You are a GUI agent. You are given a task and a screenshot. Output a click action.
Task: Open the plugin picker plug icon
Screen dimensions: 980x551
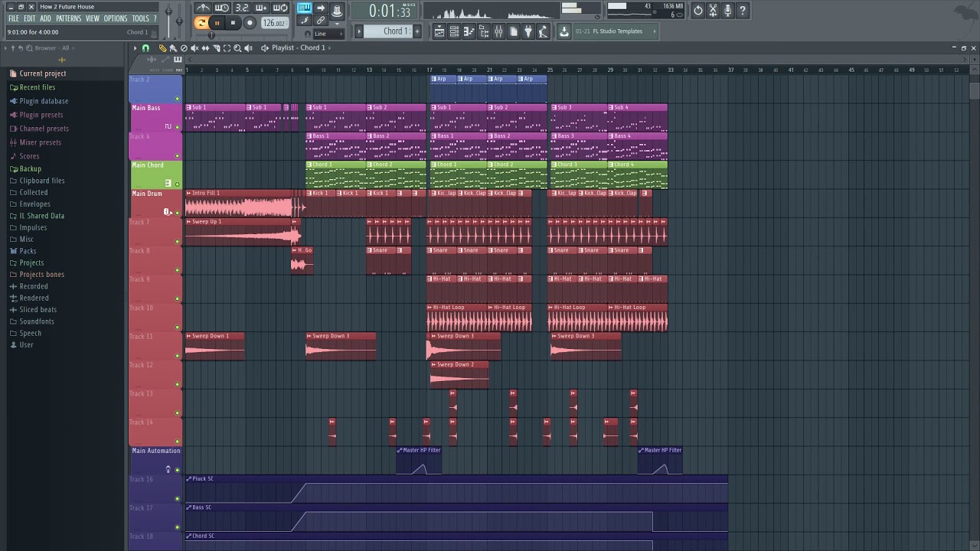(528, 31)
